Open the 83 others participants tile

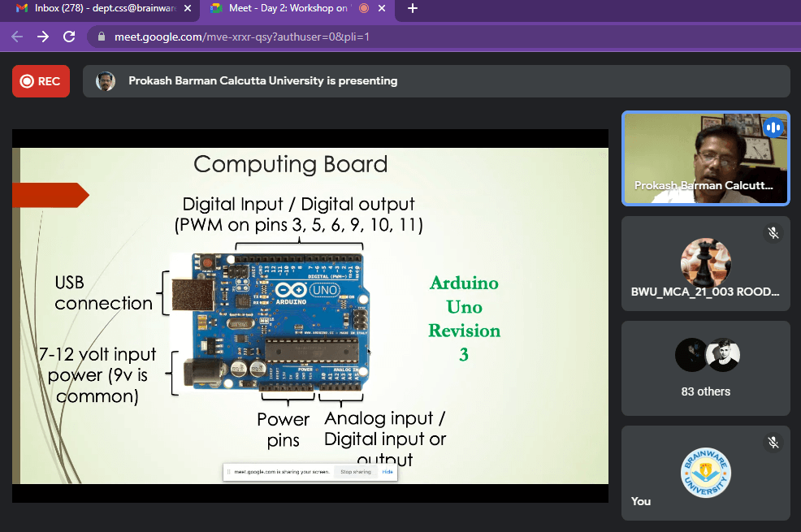point(705,368)
